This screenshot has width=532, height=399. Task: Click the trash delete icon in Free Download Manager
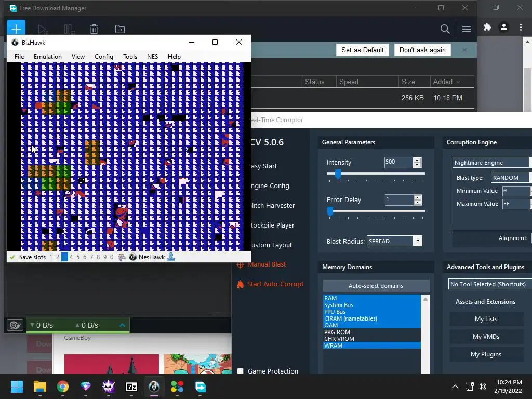94,29
